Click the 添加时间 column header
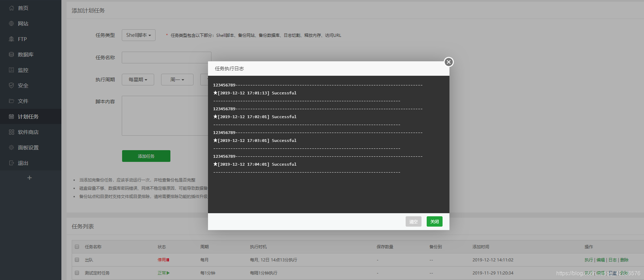644x280 pixels. [x=481, y=247]
